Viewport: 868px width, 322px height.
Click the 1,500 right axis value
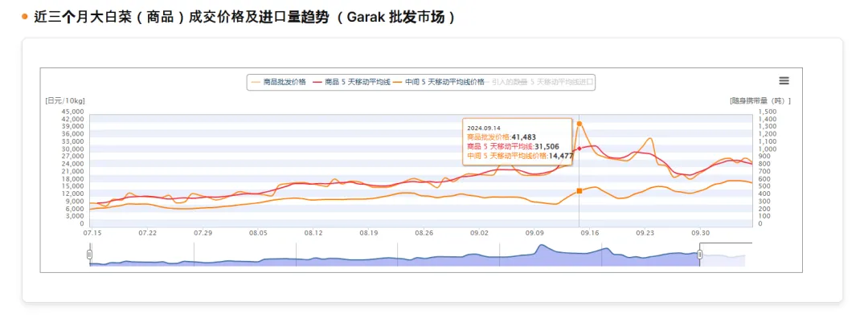click(767, 111)
